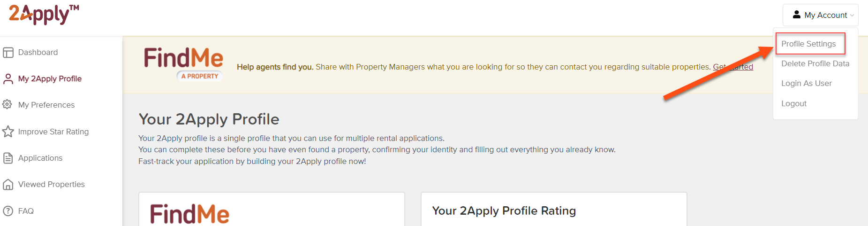
Task: Open the Applications sidebar link
Action: 40,158
